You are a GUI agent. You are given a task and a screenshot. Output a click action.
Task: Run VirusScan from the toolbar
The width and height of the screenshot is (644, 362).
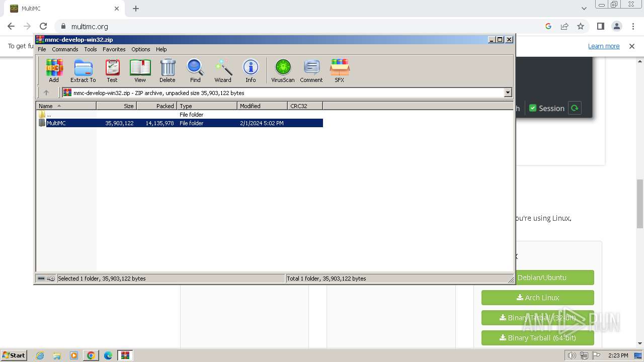[x=283, y=70]
